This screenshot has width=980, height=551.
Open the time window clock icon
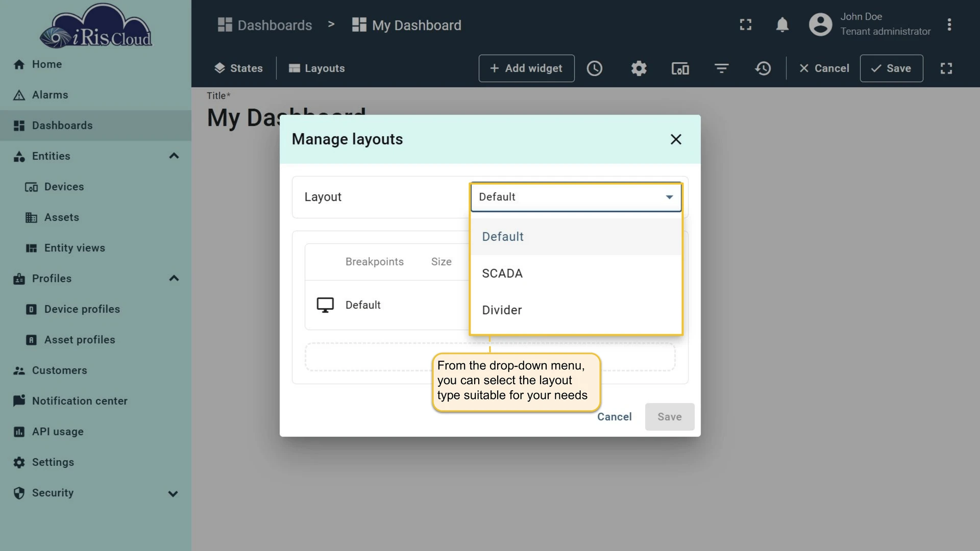pos(595,68)
